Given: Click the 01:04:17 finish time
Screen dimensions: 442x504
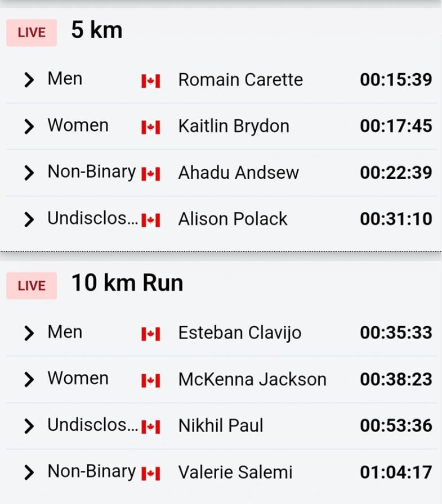Looking at the screenshot, I should point(396,472).
